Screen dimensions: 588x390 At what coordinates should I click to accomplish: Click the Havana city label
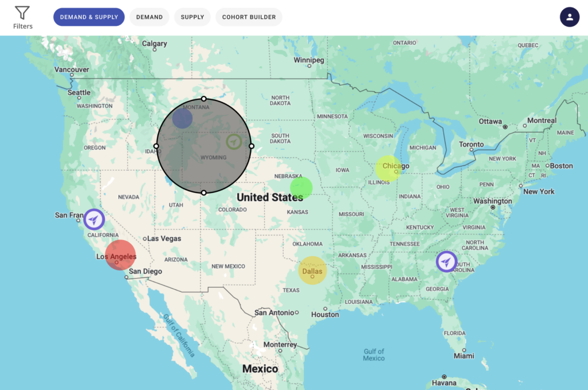(x=444, y=383)
